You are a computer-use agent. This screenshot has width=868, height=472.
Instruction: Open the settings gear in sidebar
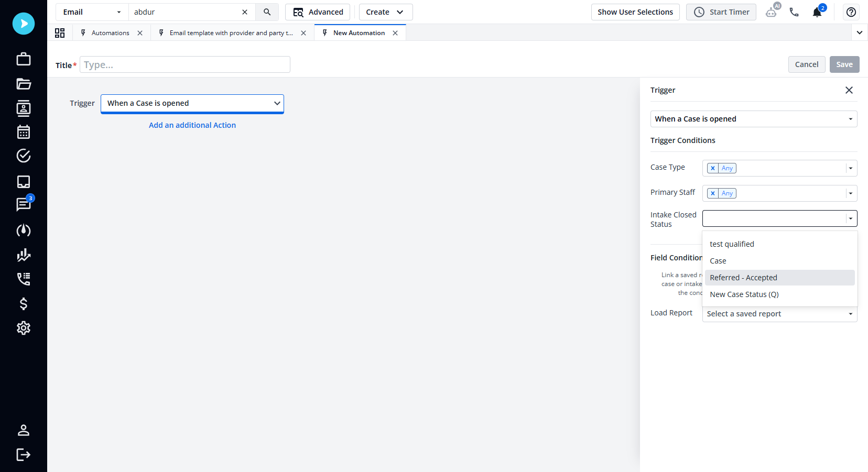(24, 328)
